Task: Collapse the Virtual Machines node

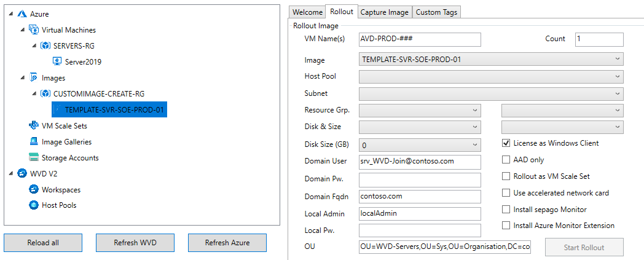Action: [22, 30]
